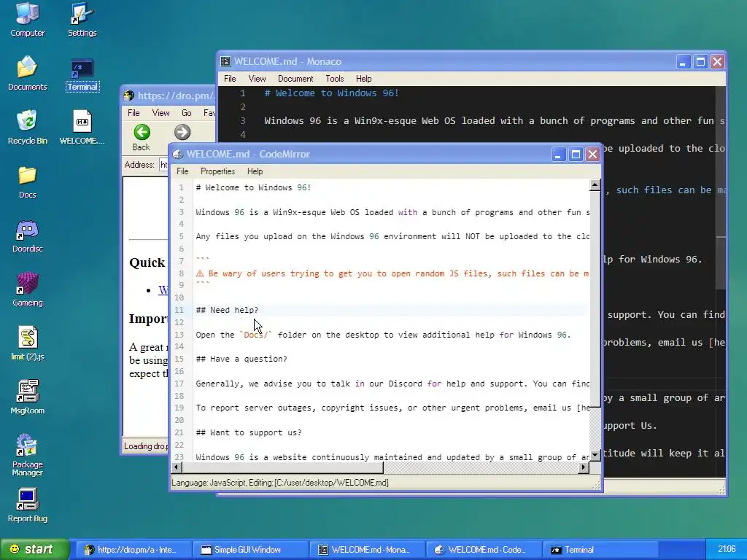Click the '## Have a question?' line in CodeMirror
This screenshot has height=560, width=747.
[x=241, y=359]
